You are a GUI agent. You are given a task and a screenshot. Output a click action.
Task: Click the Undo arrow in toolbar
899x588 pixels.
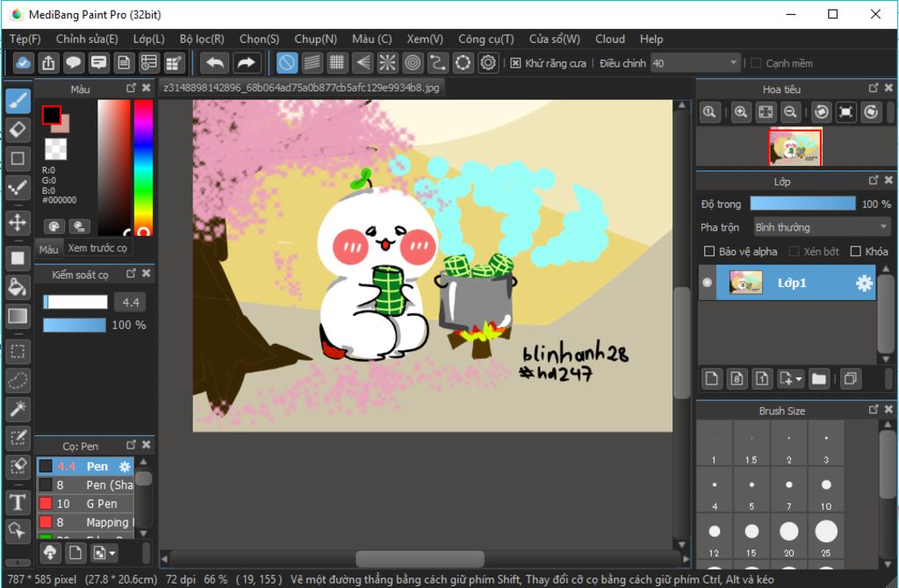215,63
